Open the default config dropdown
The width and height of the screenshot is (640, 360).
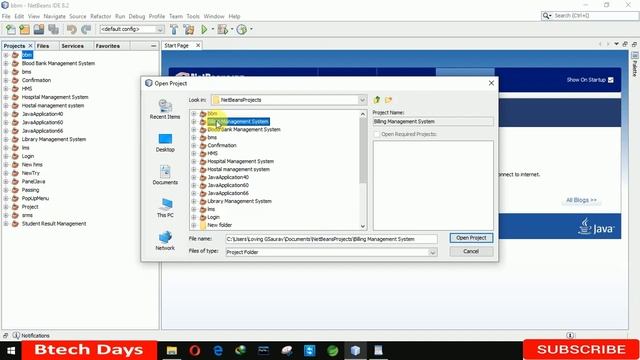[x=160, y=29]
